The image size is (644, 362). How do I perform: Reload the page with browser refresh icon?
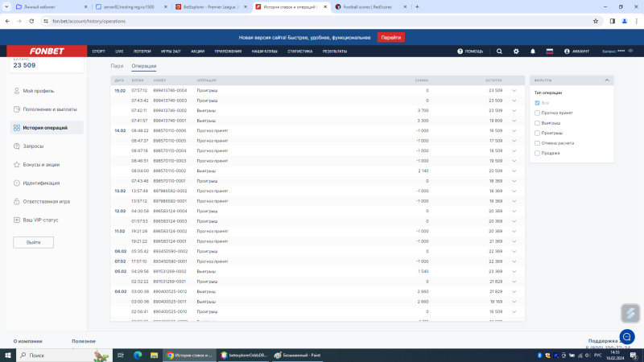31,21
